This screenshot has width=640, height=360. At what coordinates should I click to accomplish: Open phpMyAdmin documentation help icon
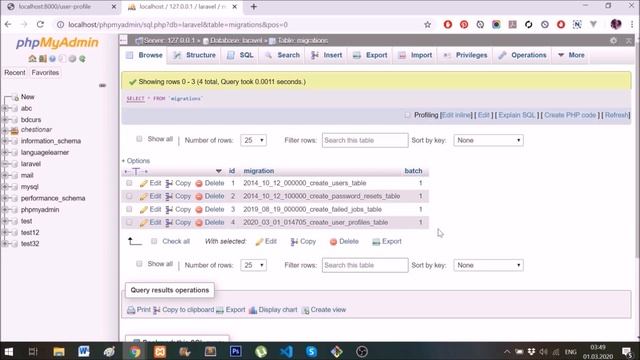(52, 59)
